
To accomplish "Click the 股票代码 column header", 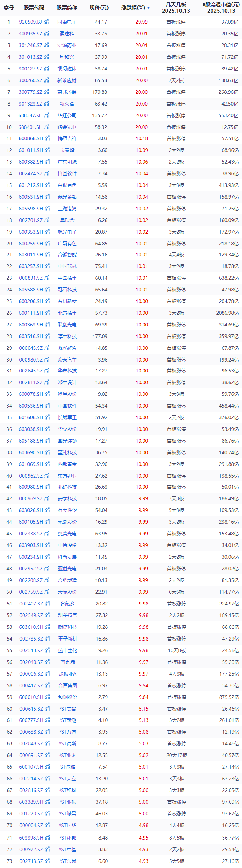I will point(34,8).
